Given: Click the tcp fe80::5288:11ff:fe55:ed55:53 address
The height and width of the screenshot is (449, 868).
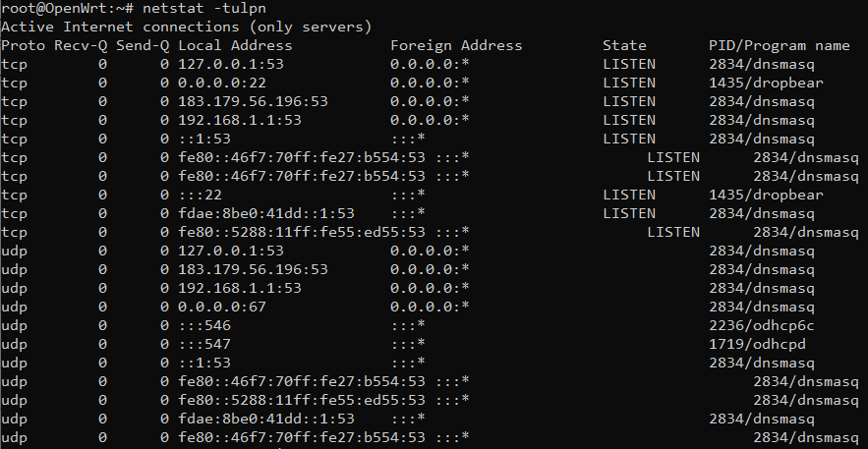Looking at the screenshot, I should click(x=301, y=232).
